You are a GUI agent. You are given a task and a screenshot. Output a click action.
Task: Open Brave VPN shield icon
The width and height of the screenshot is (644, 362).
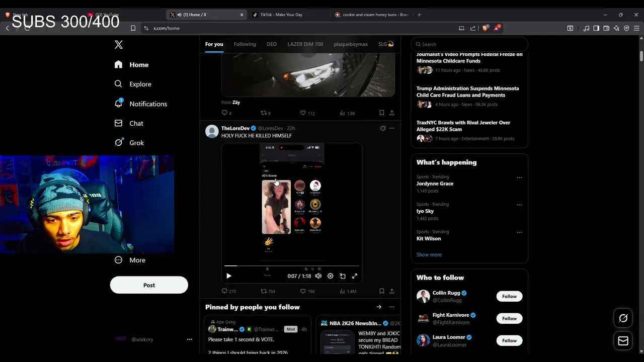pyautogui.click(x=626, y=28)
